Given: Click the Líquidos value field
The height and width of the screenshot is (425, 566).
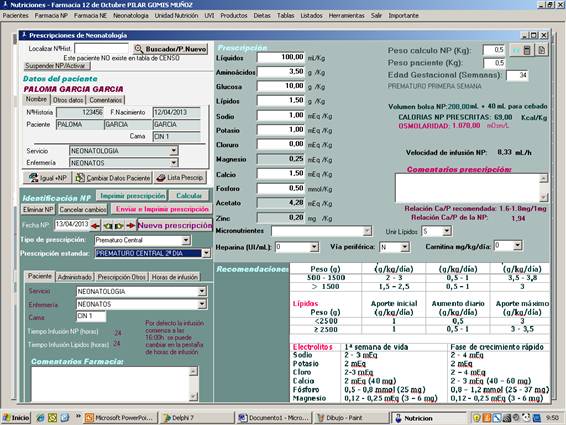Looking at the screenshot, I should click(x=281, y=57).
